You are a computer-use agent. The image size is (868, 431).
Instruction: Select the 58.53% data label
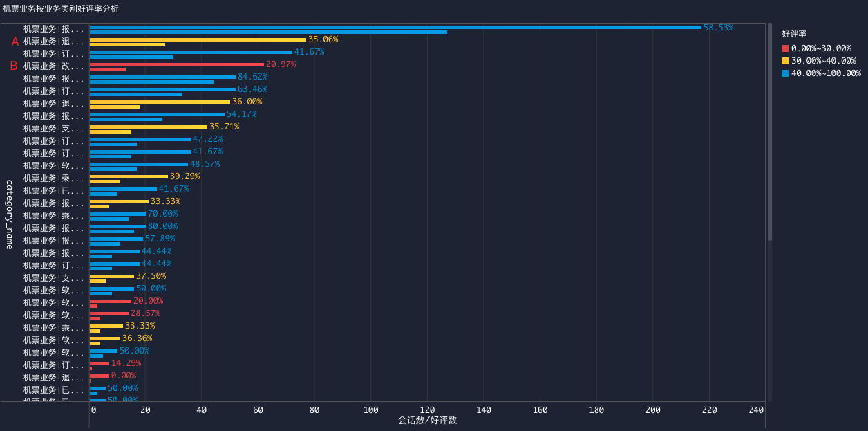[718, 28]
